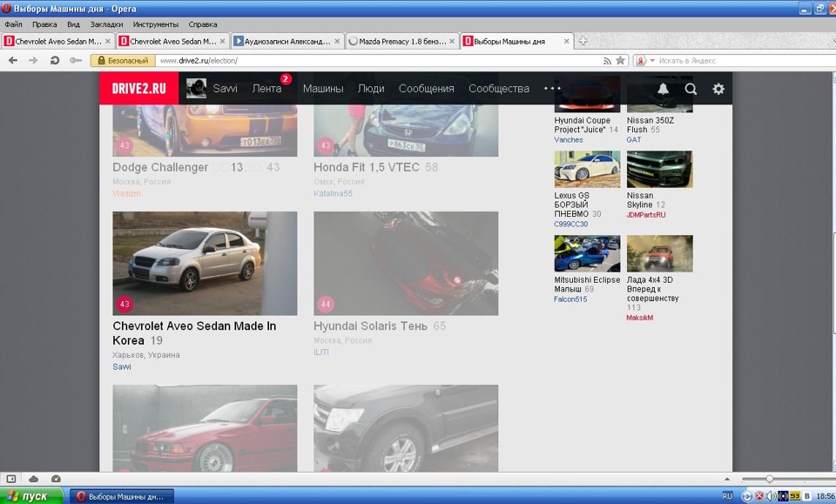Click the address bar URL field
836x504 pixels.
pos(379,61)
